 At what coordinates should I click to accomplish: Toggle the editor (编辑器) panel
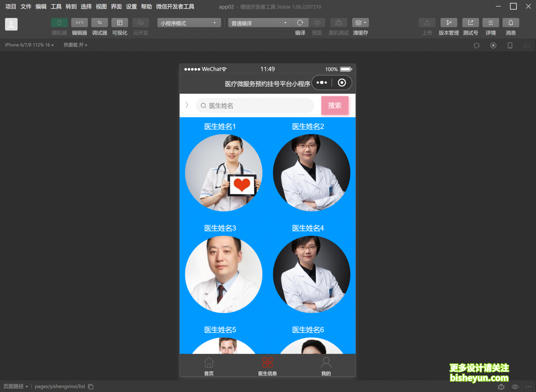(x=80, y=23)
